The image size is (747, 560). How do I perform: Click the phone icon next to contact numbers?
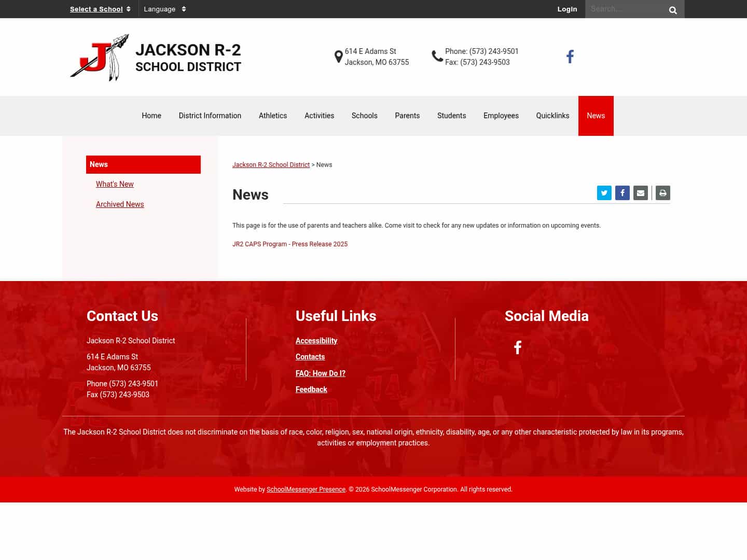[437, 55]
